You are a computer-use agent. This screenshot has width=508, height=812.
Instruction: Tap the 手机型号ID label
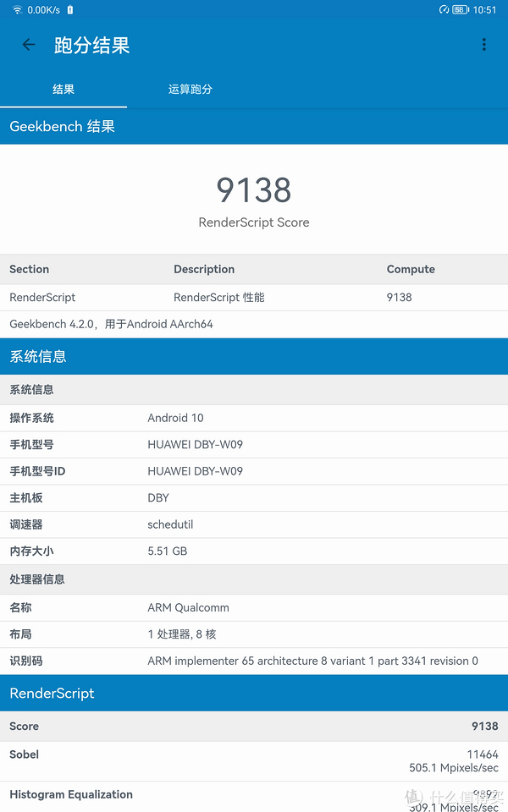(x=37, y=471)
